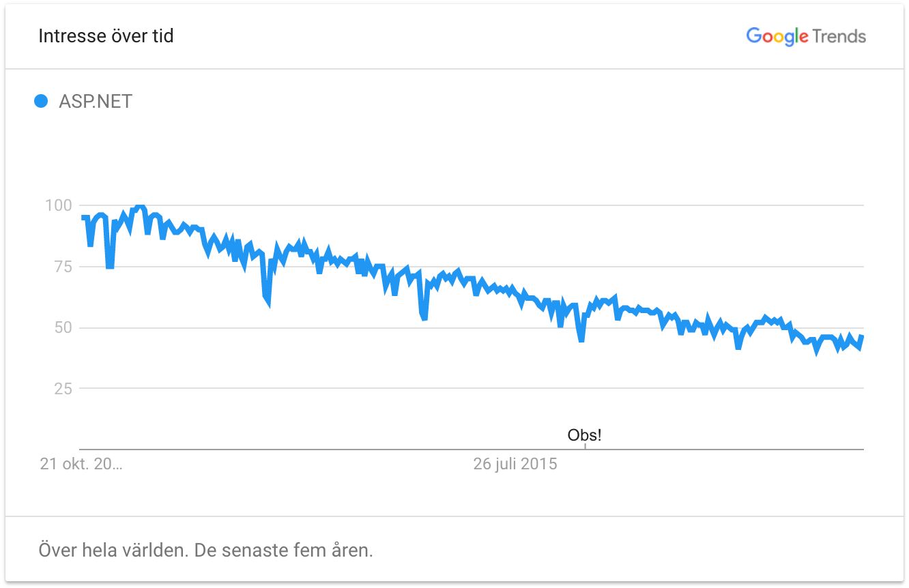Click the word Trends in the logo
909x588 pixels.
(839, 36)
